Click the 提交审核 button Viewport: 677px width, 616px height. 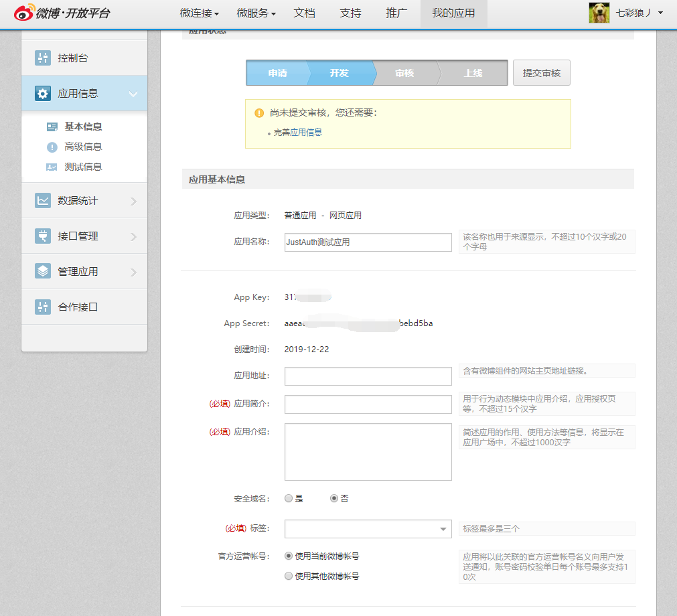(542, 72)
